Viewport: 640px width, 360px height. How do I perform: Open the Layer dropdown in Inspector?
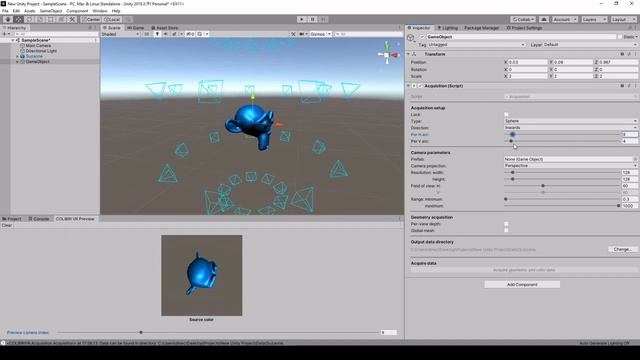pyautogui.click(x=590, y=44)
